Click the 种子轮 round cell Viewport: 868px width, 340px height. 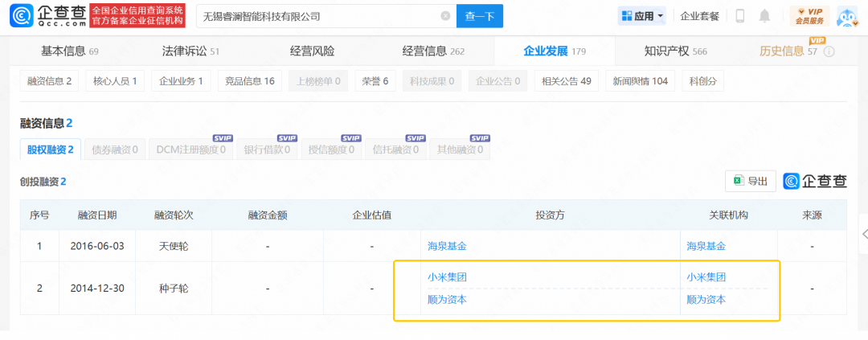(x=174, y=289)
